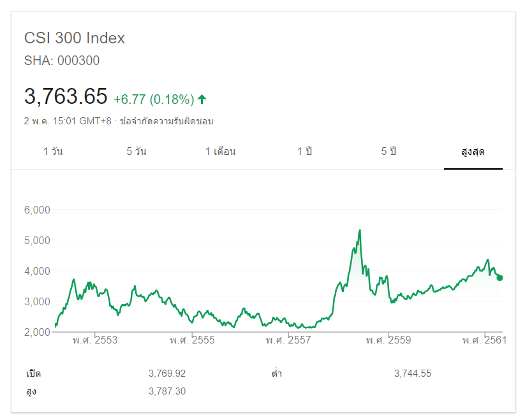Open the ข้อจำกัดความรับผิดชอบ disclaimer link

click(171, 121)
